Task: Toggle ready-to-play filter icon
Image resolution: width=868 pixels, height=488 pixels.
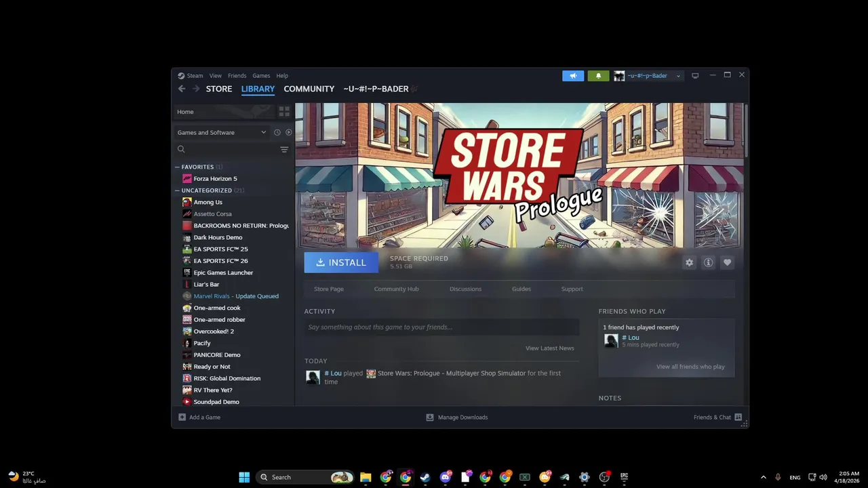Action: 289,132
